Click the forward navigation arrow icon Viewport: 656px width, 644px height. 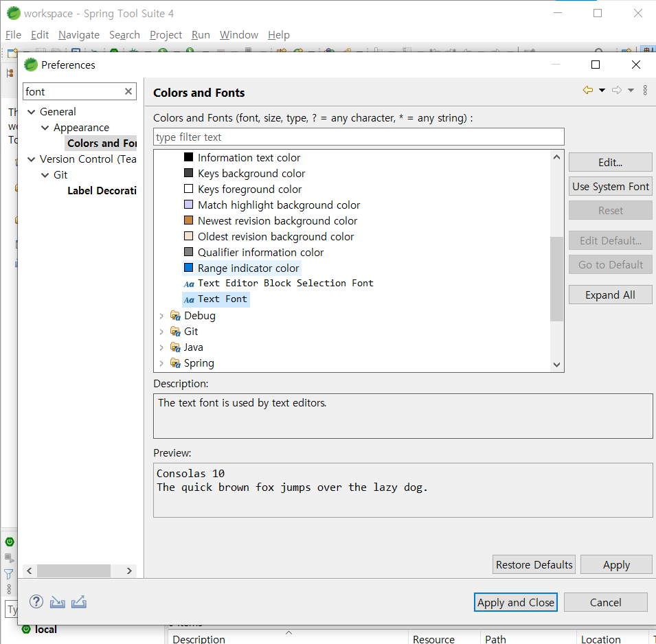tap(617, 90)
